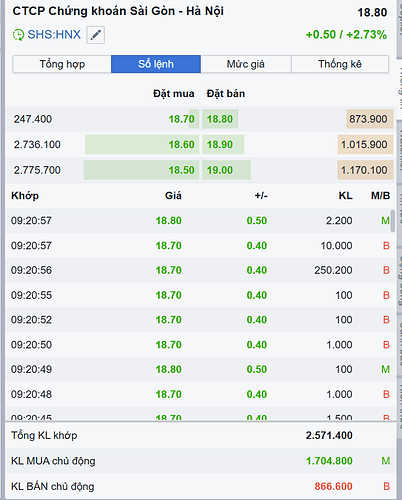The height and width of the screenshot is (500, 402).
Task: Click the Giá column header
Action: pos(173,196)
